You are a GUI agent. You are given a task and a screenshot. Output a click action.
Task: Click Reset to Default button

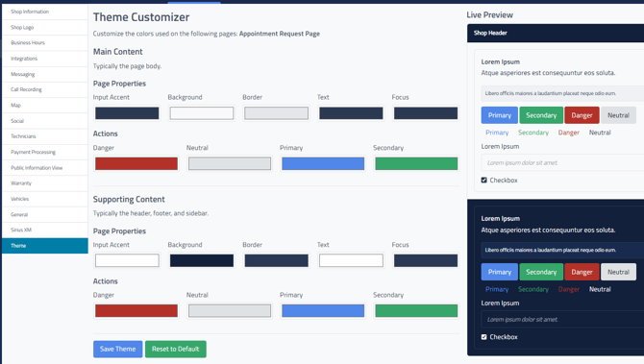coord(175,349)
